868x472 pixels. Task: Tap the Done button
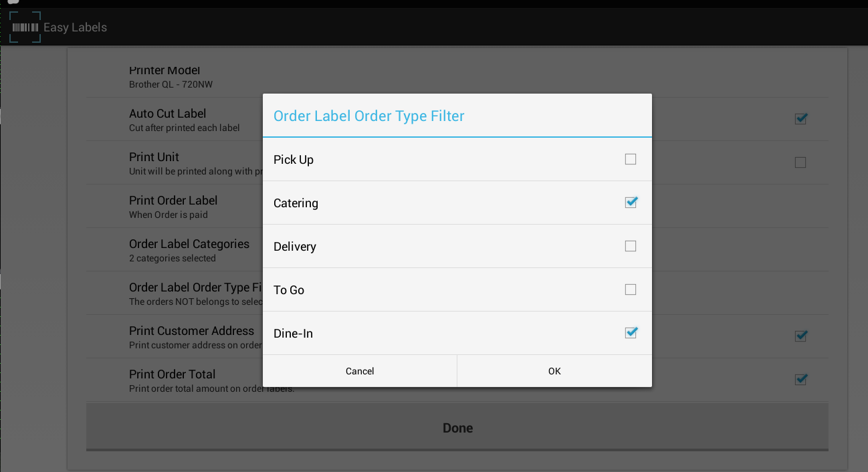(457, 428)
